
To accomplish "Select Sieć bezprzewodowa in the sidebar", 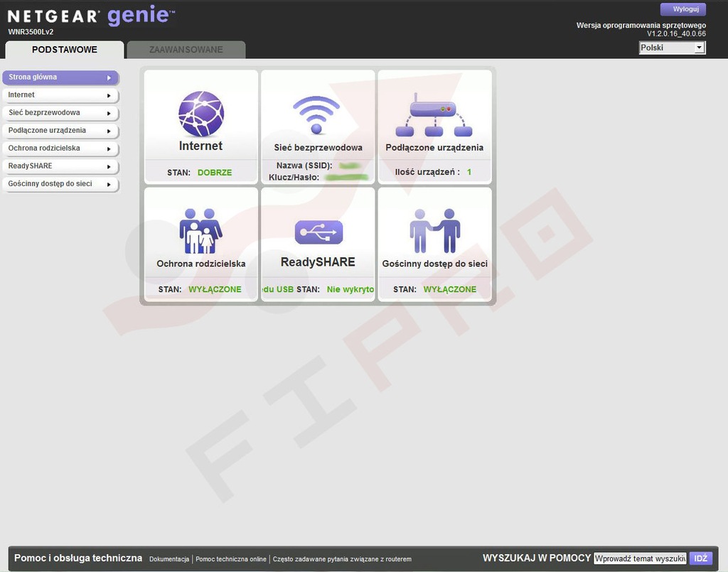I will tap(60, 113).
